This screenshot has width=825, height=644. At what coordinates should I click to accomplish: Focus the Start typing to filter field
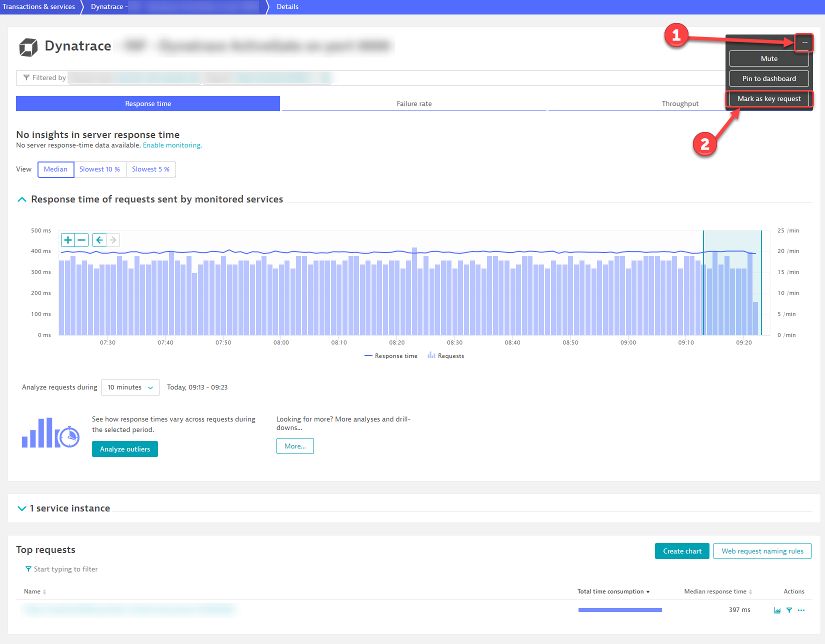[x=65, y=569]
